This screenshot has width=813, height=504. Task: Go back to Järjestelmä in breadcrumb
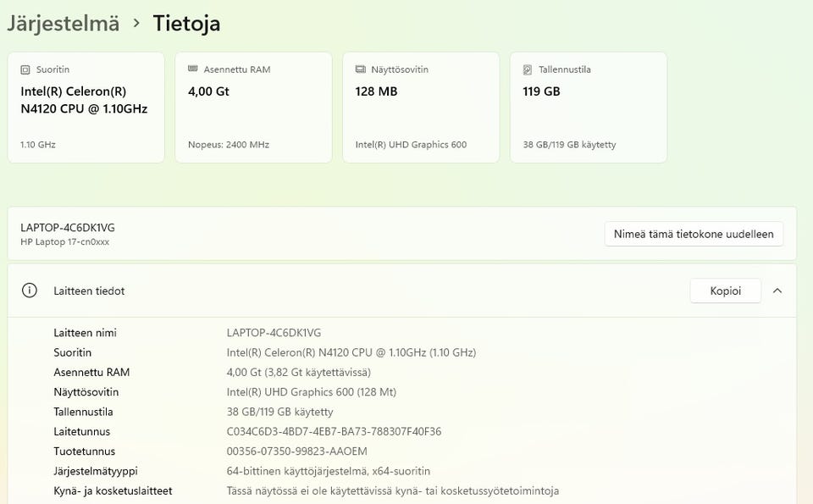coord(64,24)
